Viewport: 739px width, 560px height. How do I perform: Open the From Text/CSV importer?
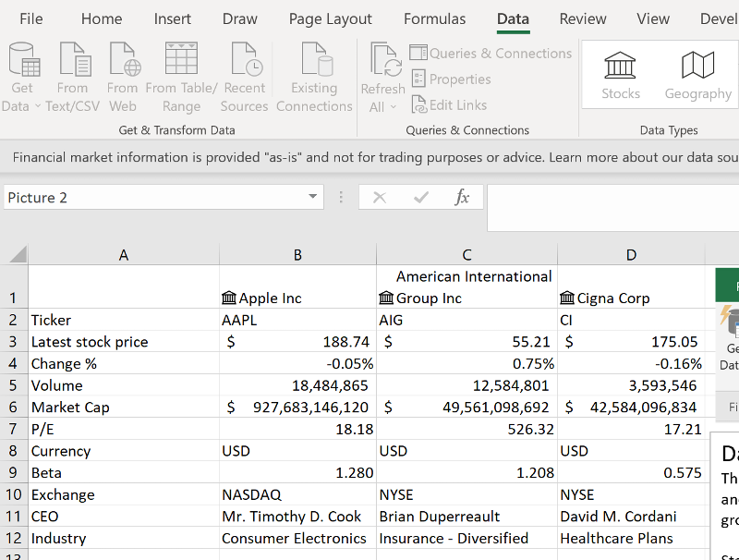click(x=74, y=74)
